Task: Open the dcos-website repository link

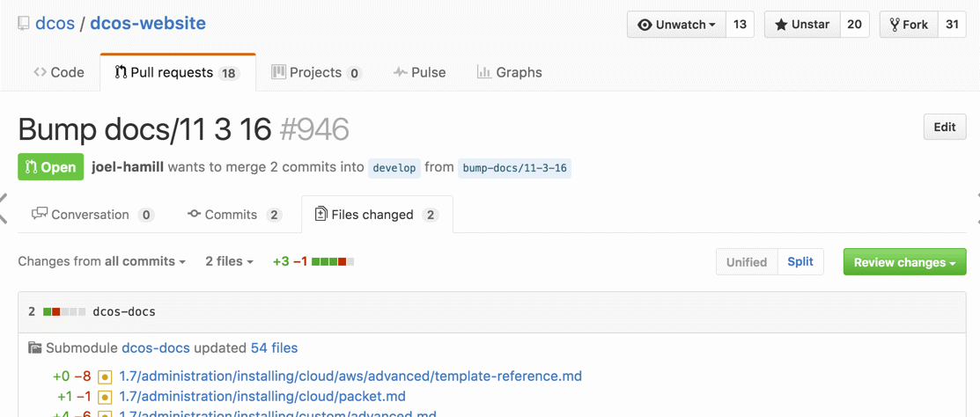Action: (148, 24)
